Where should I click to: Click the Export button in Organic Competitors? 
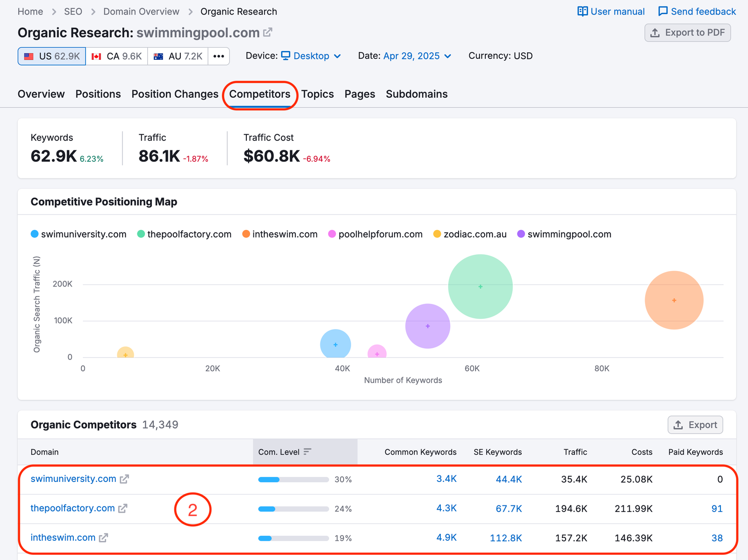tap(695, 425)
